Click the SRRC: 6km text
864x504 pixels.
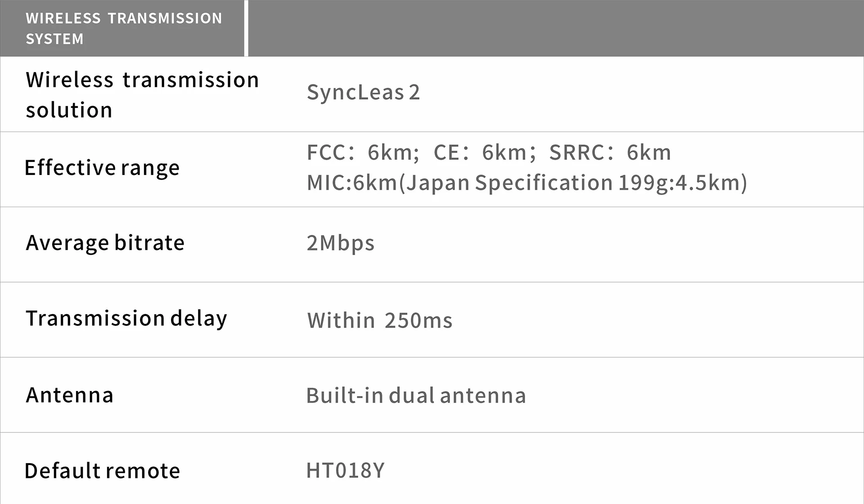tap(610, 153)
